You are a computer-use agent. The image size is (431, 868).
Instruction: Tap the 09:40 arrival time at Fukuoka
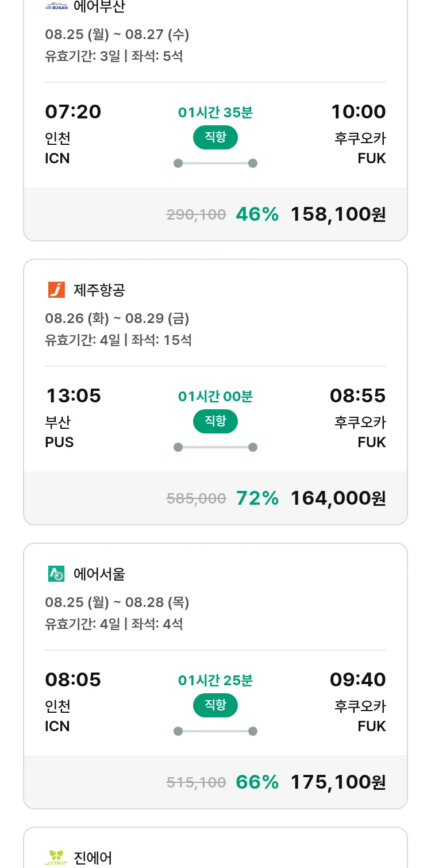coord(357,679)
